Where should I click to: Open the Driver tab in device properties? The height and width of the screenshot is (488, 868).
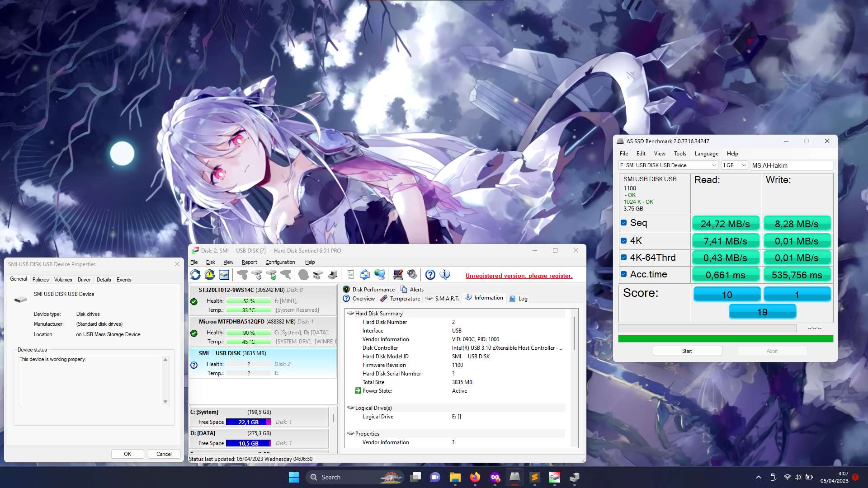[x=84, y=280]
